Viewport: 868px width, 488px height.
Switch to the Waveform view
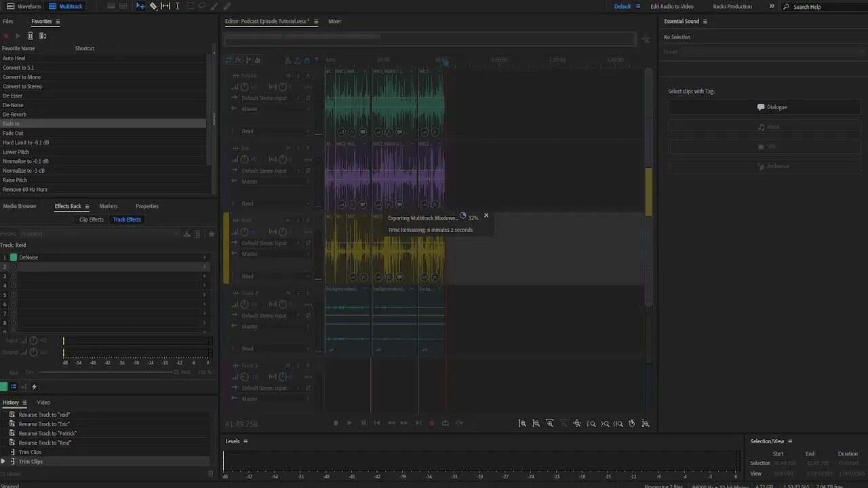[23, 6]
